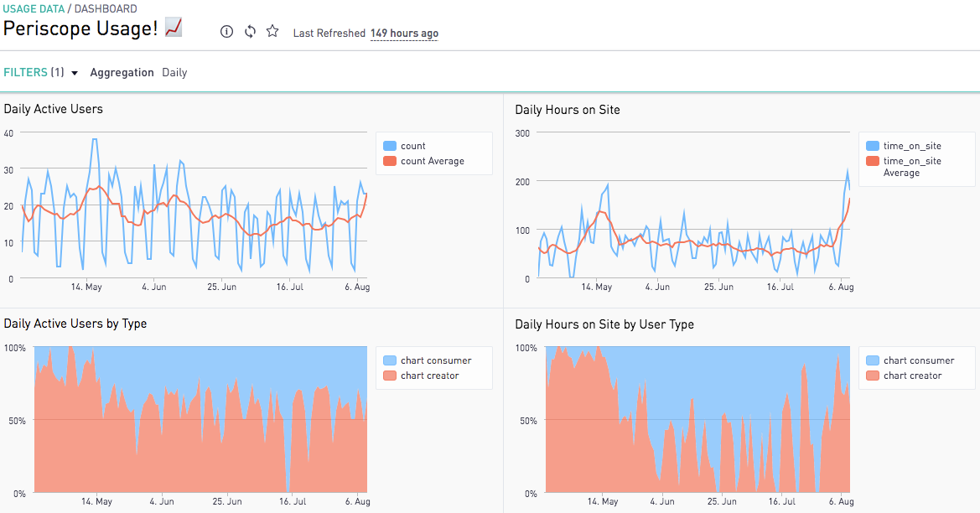Click the 'Daily Active Users' chart title
The image size is (980, 513).
point(53,109)
